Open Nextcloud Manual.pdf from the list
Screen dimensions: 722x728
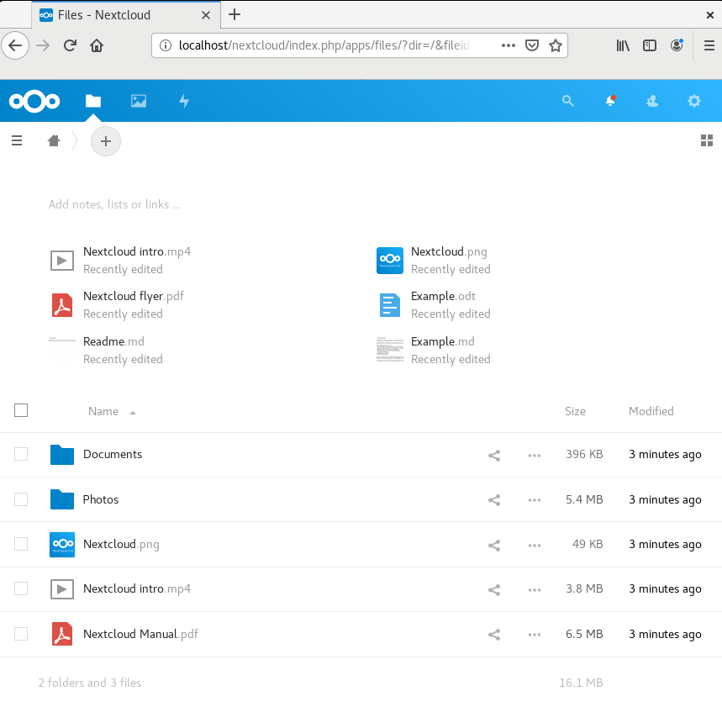coord(140,634)
